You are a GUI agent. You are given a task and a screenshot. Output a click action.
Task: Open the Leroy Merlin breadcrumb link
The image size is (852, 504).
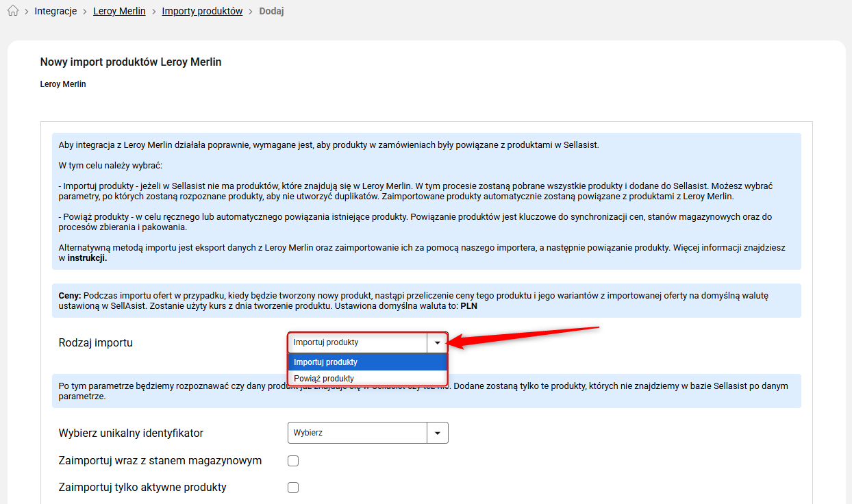[x=119, y=12]
